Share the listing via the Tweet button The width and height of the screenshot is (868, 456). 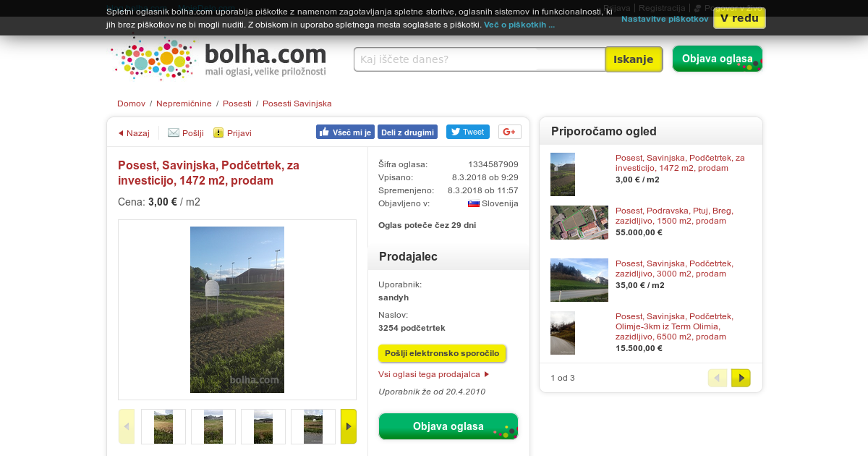tap(467, 132)
